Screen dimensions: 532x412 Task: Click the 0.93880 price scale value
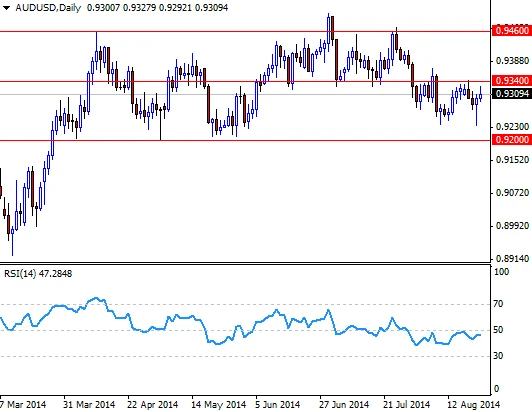click(512, 61)
